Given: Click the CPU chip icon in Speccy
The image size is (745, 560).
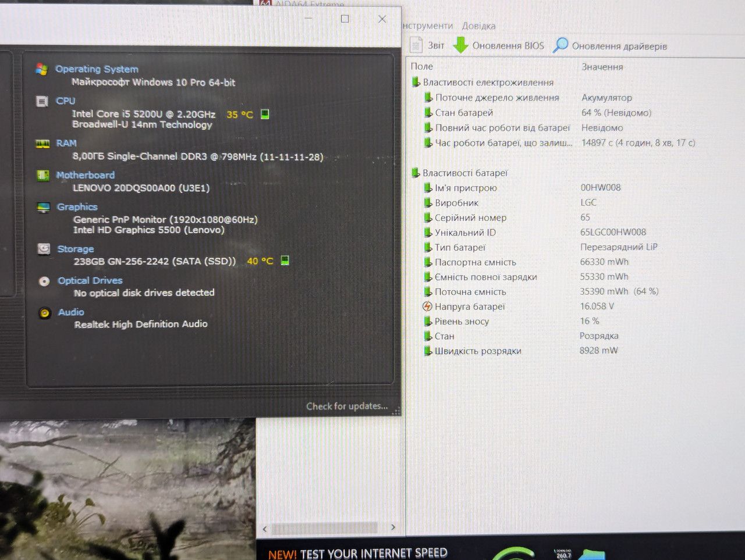Looking at the screenshot, I should click(x=42, y=102).
